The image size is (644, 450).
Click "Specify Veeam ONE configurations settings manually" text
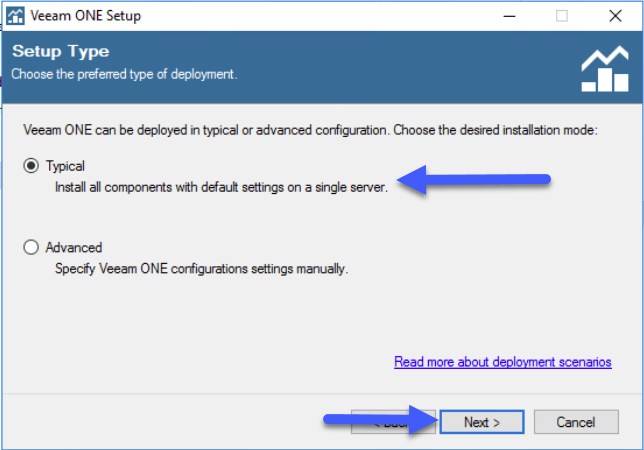pos(201,269)
